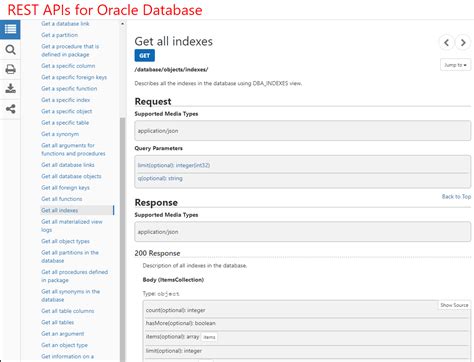Click Back to Top link
474x362 pixels.
[x=456, y=197]
